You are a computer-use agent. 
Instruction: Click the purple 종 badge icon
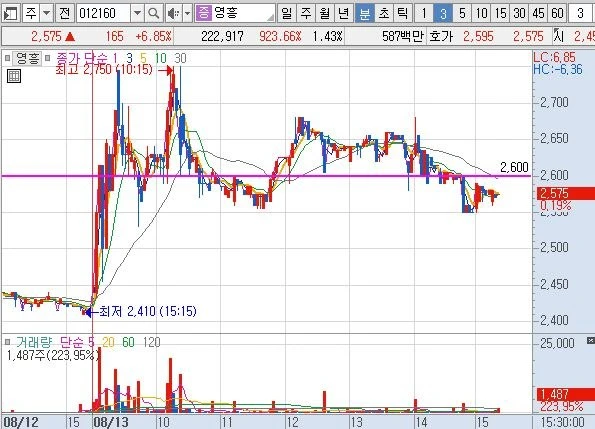tap(203, 13)
